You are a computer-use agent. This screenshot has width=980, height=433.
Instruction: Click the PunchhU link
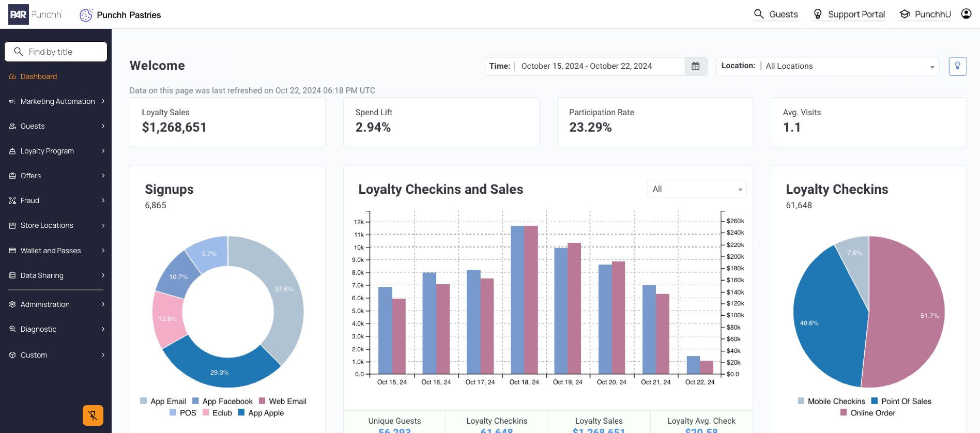coord(932,14)
